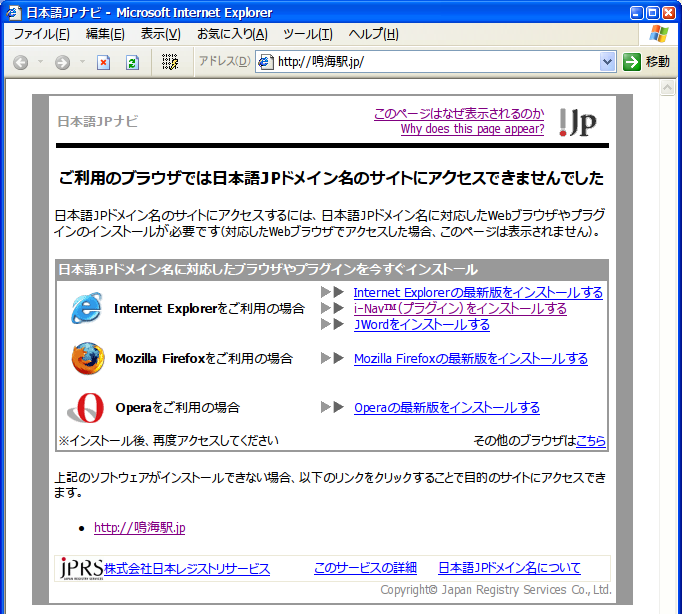Click the JWordをインストールする link
Viewport: 682px width, 614px height.
(x=422, y=325)
